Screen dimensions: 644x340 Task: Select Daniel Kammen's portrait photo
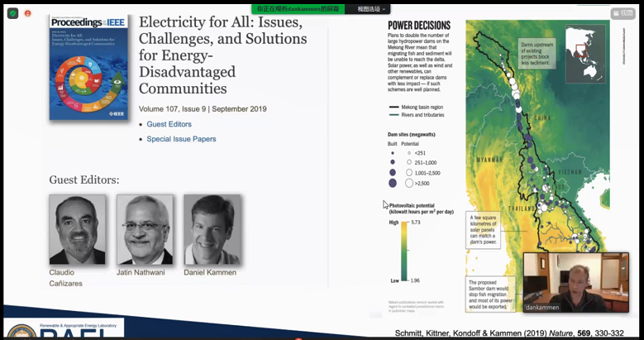pos(212,229)
